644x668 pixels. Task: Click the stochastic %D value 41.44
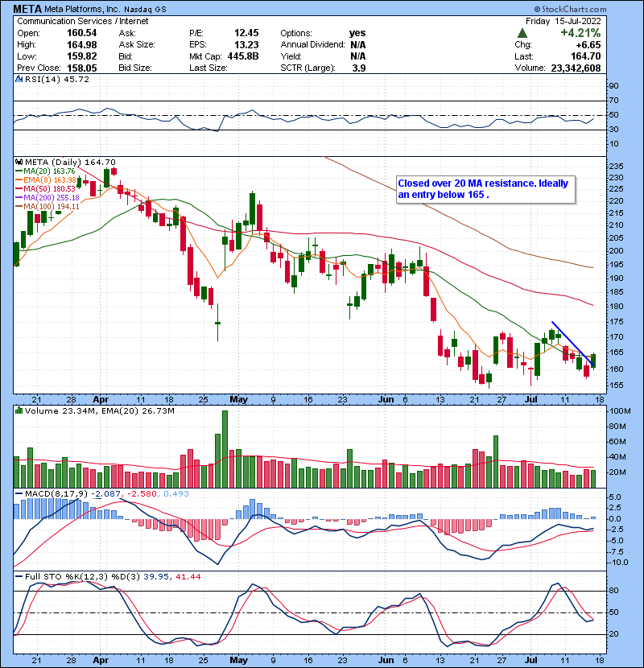[x=188, y=576]
